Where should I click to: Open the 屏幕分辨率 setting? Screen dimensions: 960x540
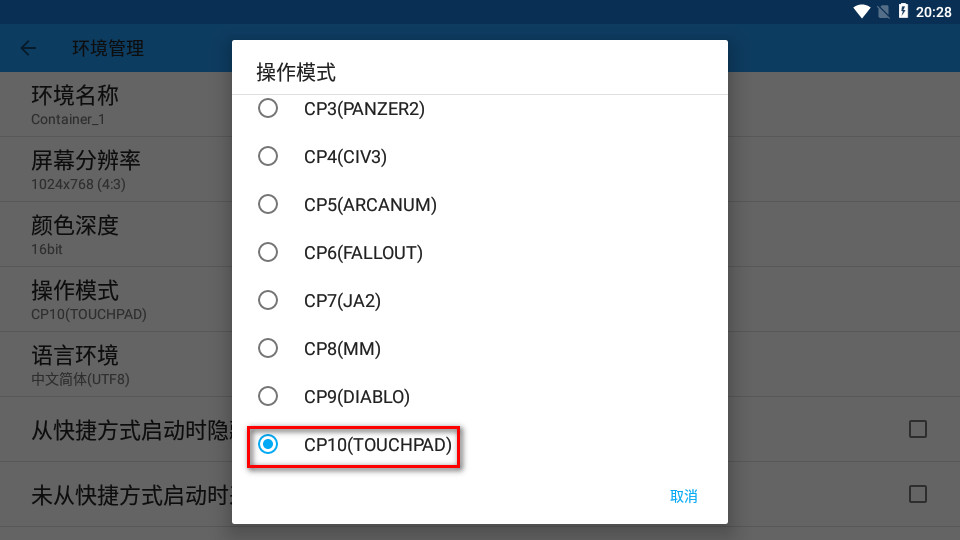(116, 170)
